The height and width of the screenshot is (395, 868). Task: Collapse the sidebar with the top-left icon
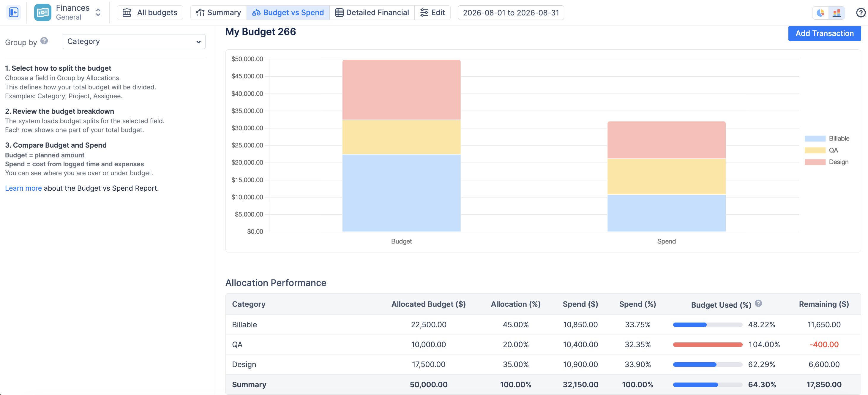13,12
